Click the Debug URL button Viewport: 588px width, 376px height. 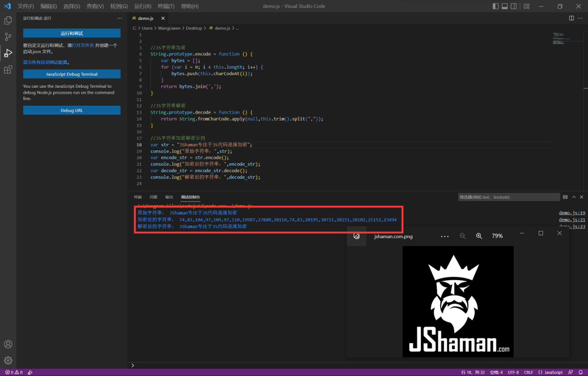tap(72, 110)
